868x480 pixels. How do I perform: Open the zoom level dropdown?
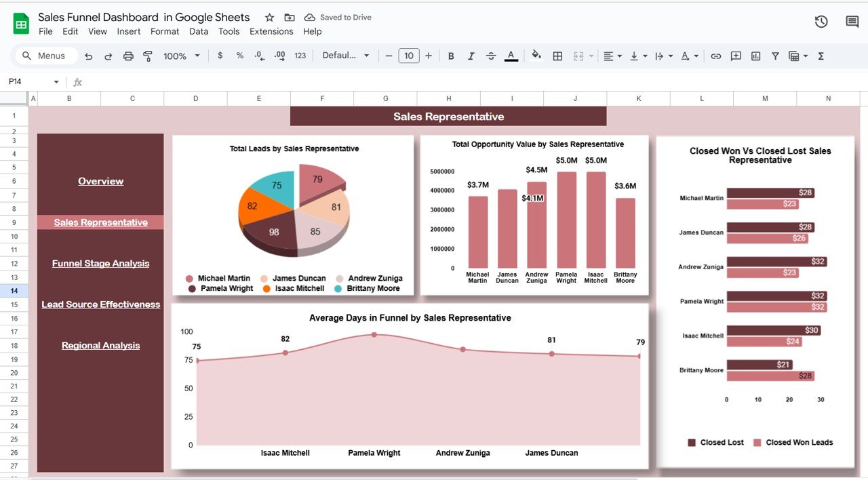point(182,56)
